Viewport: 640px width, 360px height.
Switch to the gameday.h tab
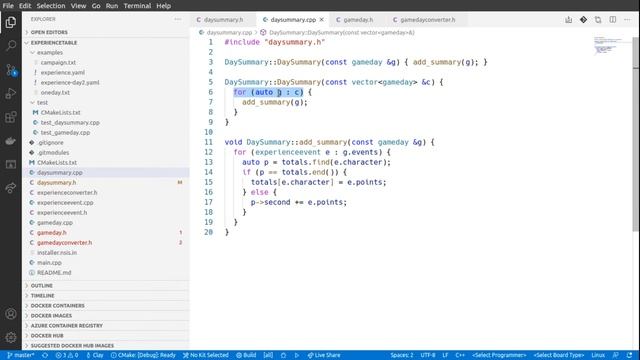[x=358, y=20]
